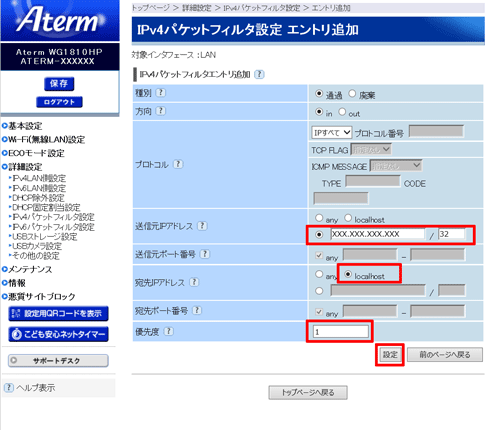Open IPv6パケットフィルタ設定 submenu item

[x=52, y=227]
